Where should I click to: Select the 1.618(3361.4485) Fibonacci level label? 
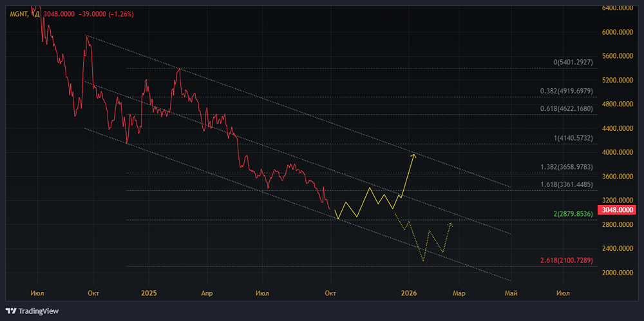tap(568, 185)
